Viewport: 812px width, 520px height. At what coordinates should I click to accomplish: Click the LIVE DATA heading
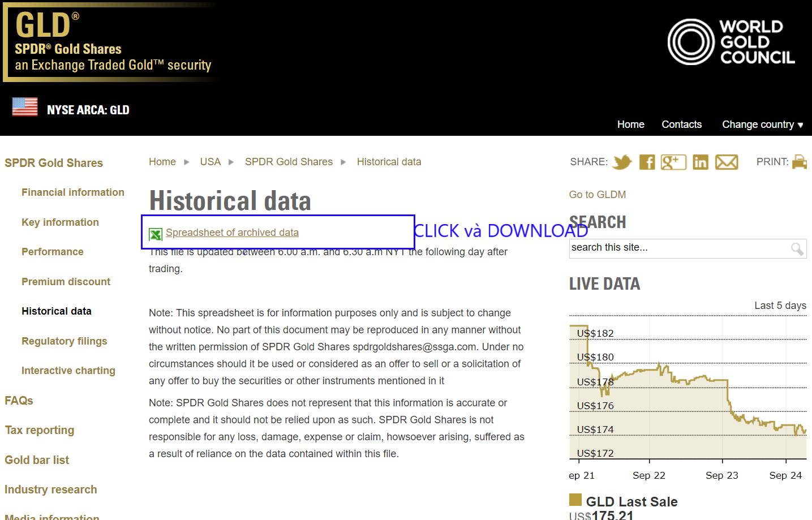[605, 283]
